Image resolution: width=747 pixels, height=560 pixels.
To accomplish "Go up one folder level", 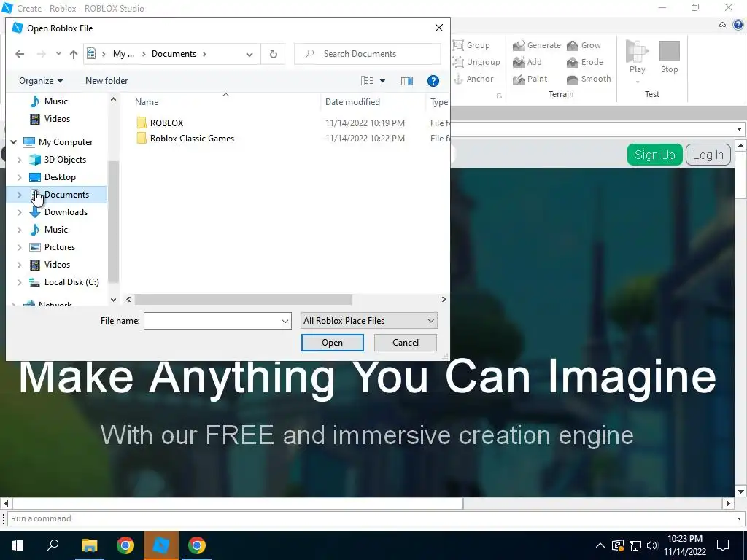I will 74,54.
